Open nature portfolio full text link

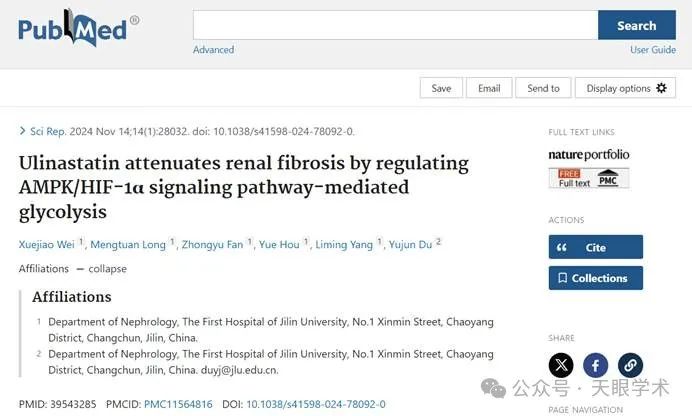tap(589, 155)
